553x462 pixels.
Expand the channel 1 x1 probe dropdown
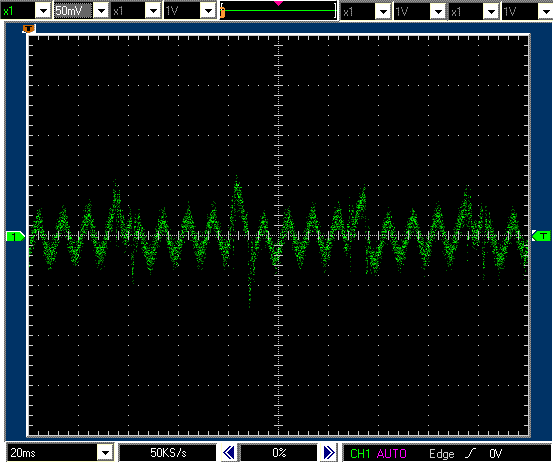(43, 11)
